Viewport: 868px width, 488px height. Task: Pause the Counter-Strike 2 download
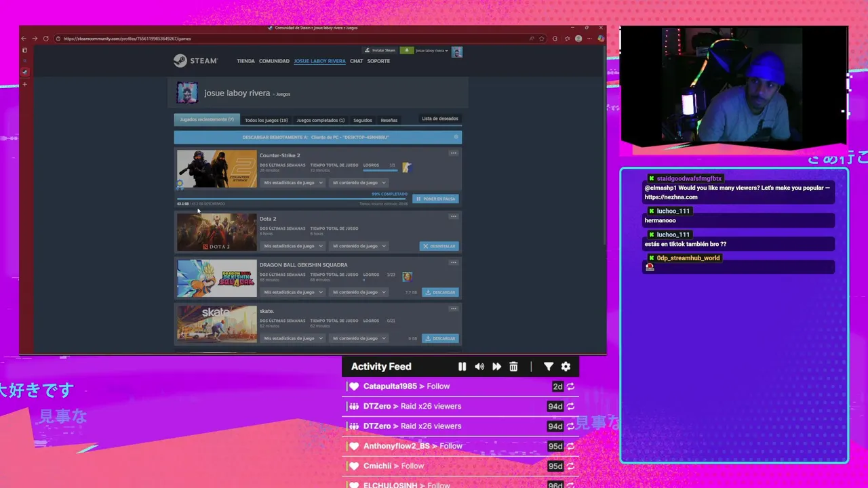coord(435,199)
